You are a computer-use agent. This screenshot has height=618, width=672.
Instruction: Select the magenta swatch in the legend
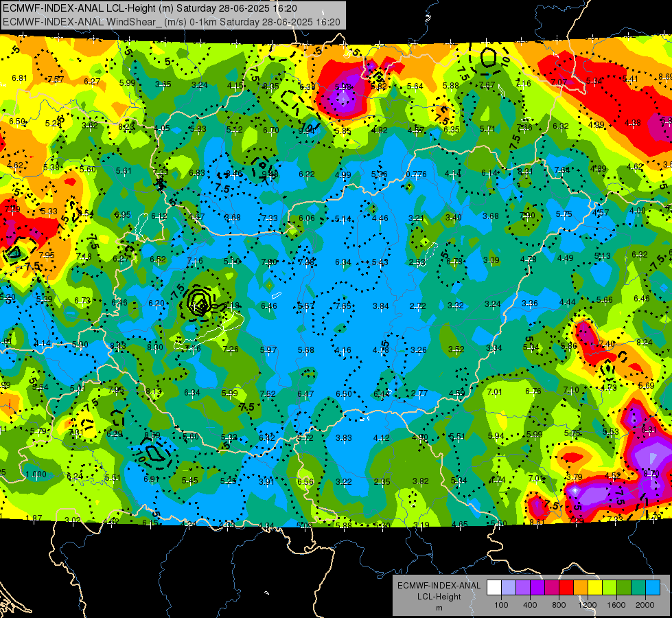pyautogui.click(x=552, y=587)
